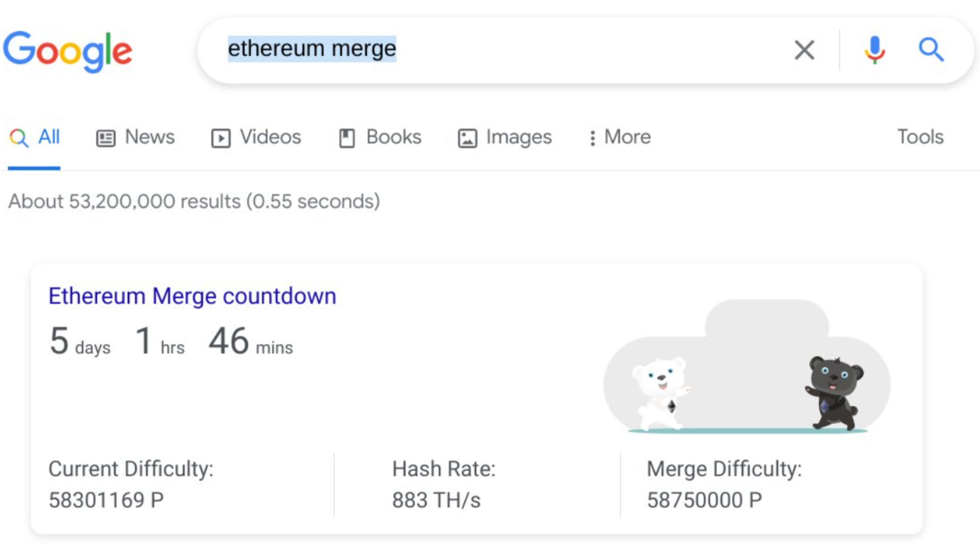Open the Tools menu
The image size is (980, 552).
[920, 137]
